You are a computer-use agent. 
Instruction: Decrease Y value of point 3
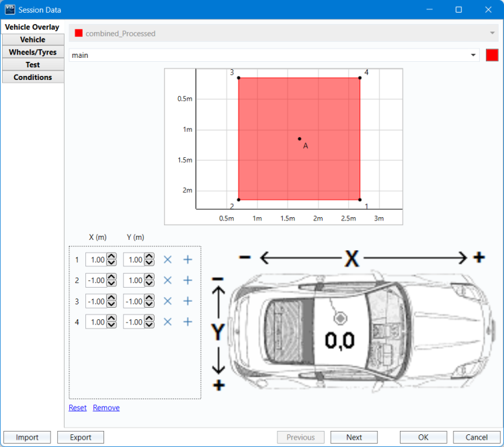point(149,304)
